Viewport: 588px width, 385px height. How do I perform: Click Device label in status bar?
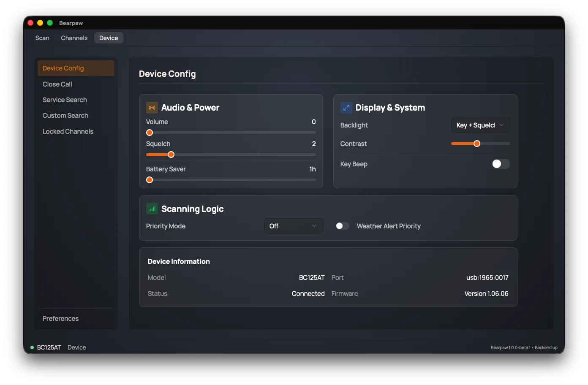(77, 347)
